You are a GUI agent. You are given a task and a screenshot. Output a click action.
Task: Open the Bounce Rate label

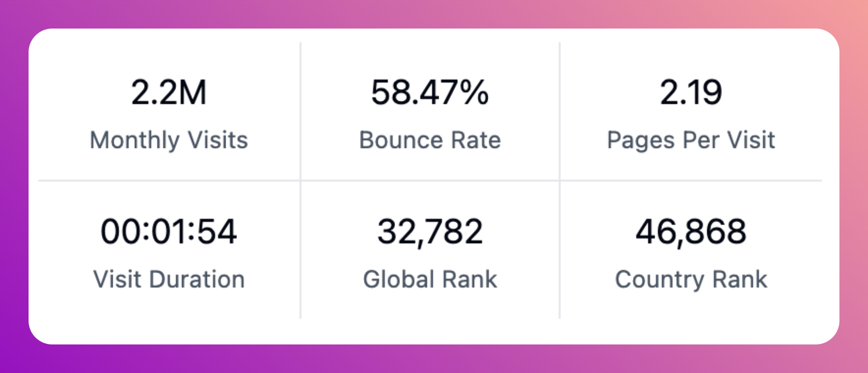click(430, 140)
